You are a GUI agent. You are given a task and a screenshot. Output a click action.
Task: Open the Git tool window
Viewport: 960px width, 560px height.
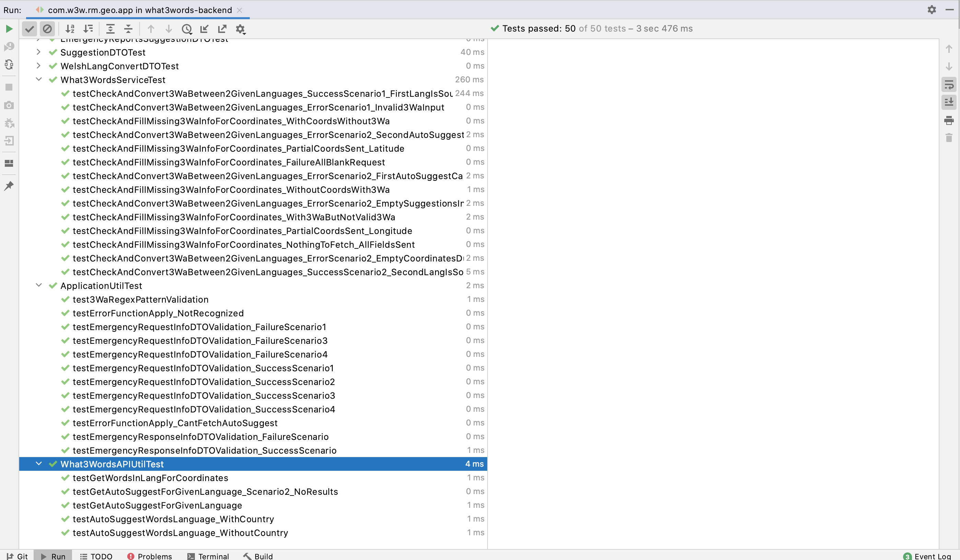click(x=17, y=556)
